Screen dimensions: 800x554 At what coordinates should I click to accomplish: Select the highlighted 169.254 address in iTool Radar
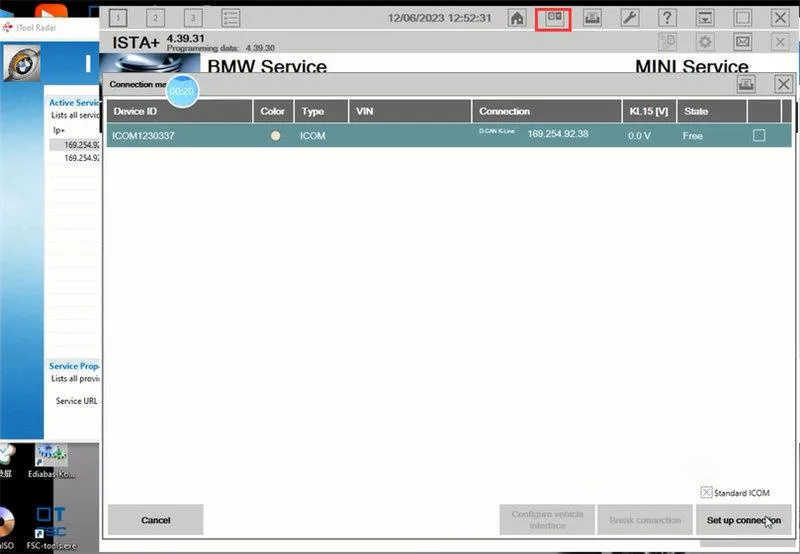82,145
